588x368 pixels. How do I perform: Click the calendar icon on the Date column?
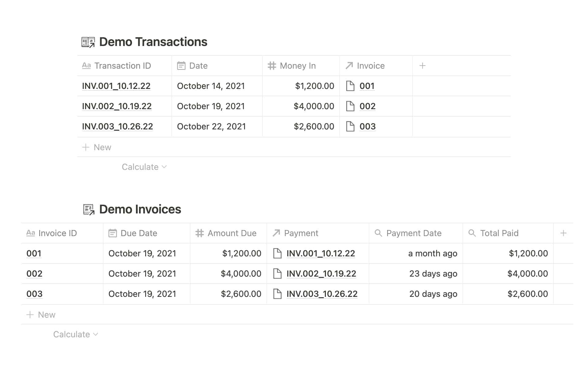(x=181, y=65)
